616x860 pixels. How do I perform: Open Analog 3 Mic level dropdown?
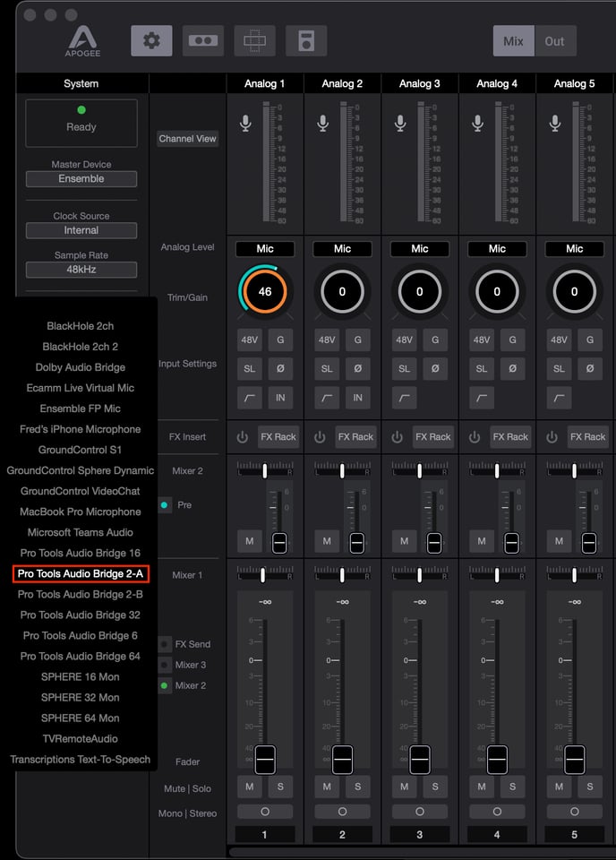pyautogui.click(x=419, y=248)
